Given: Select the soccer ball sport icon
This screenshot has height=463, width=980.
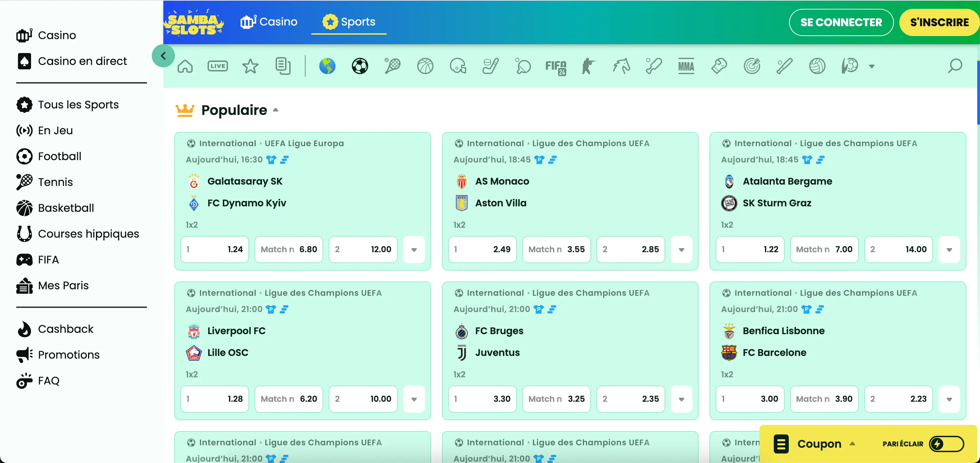Looking at the screenshot, I should [x=360, y=66].
